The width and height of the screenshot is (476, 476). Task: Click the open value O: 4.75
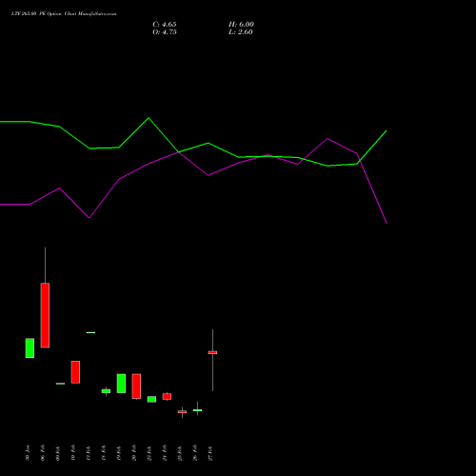click(165, 32)
